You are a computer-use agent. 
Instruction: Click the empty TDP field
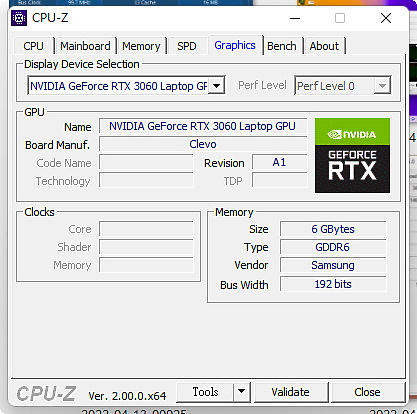pos(279,181)
